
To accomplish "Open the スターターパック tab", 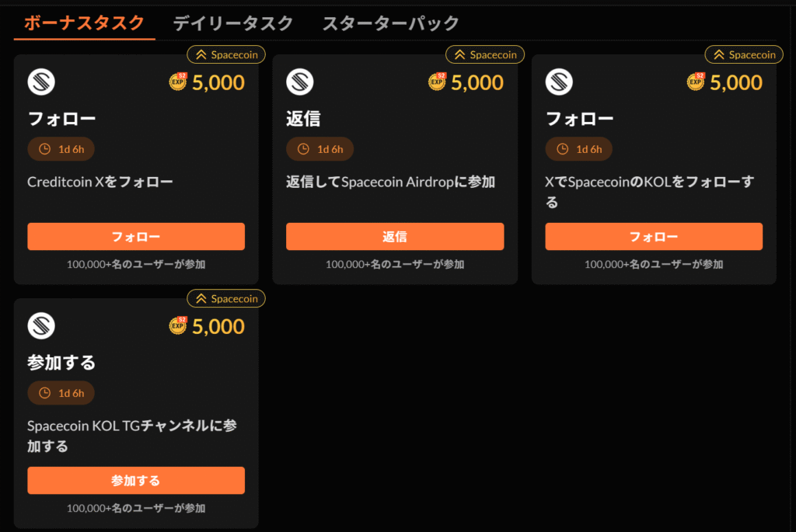I will [390, 23].
